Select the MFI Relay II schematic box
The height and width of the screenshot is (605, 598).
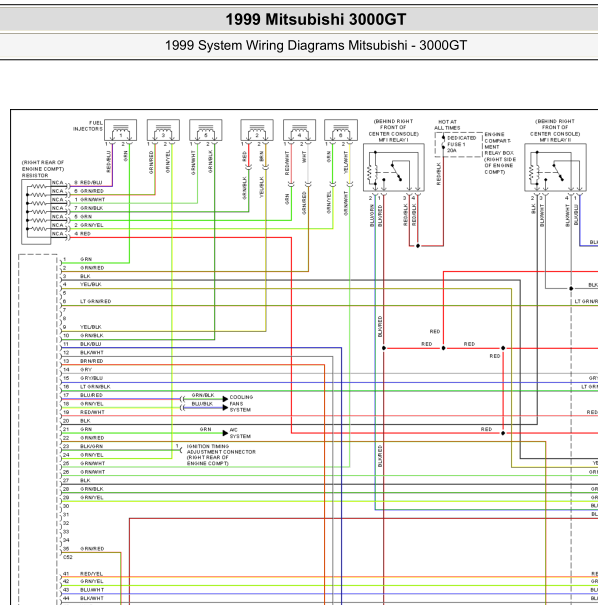[x=556, y=167]
